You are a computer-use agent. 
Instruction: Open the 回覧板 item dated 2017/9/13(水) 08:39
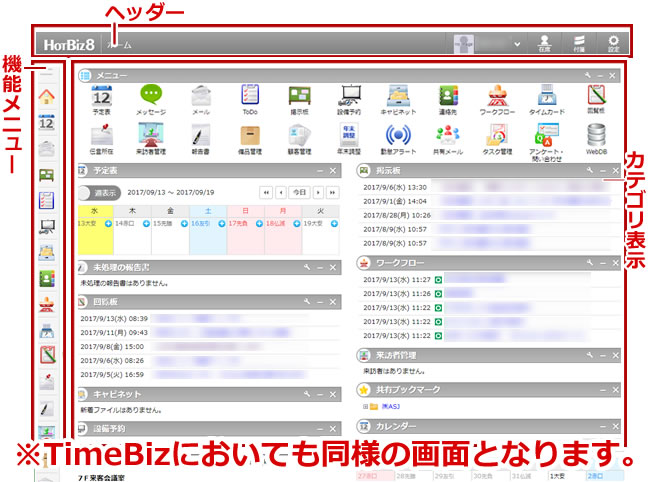click(209, 319)
